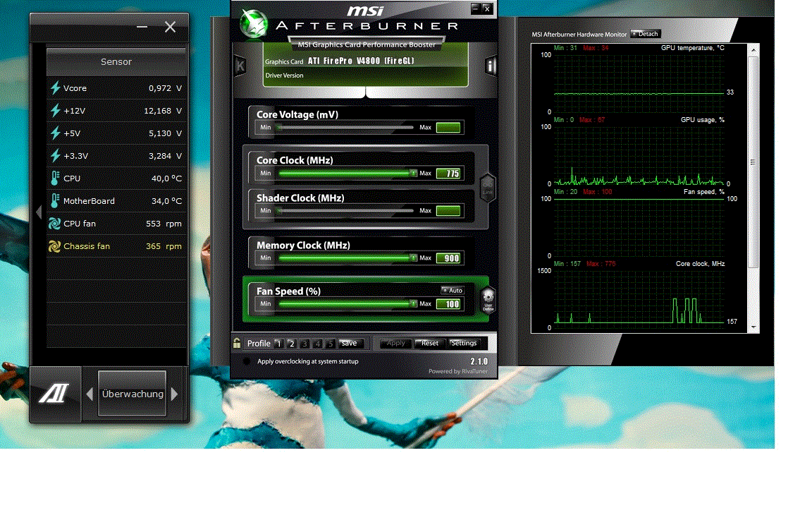Screen dimensions: 812x508
Task: Toggle the core/shader clock link icon
Action: point(487,187)
